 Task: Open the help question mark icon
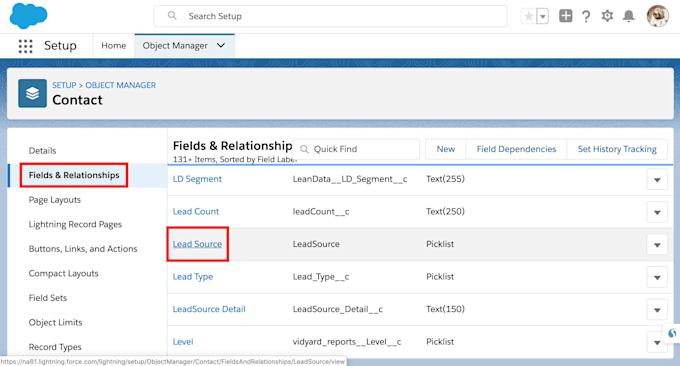[x=586, y=16]
